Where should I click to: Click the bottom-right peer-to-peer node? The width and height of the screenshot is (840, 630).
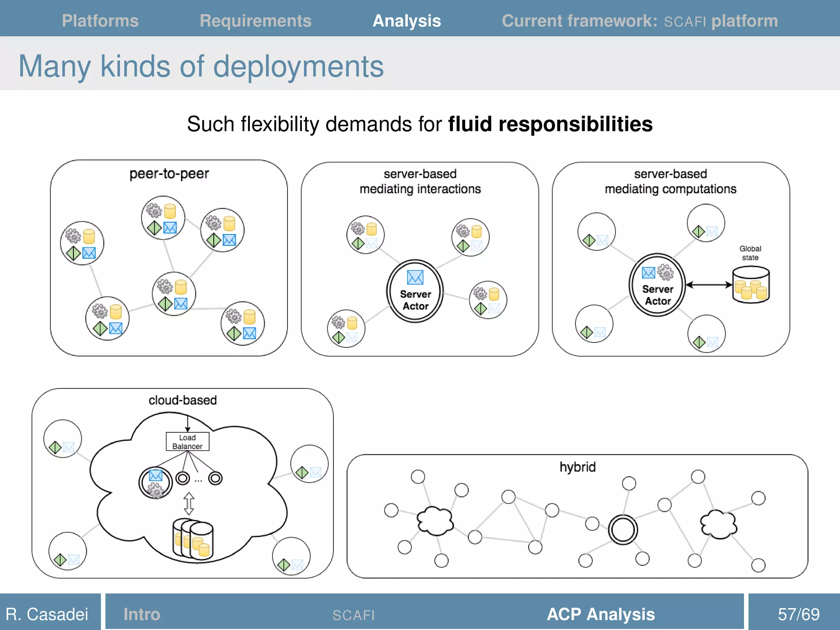click(242, 324)
